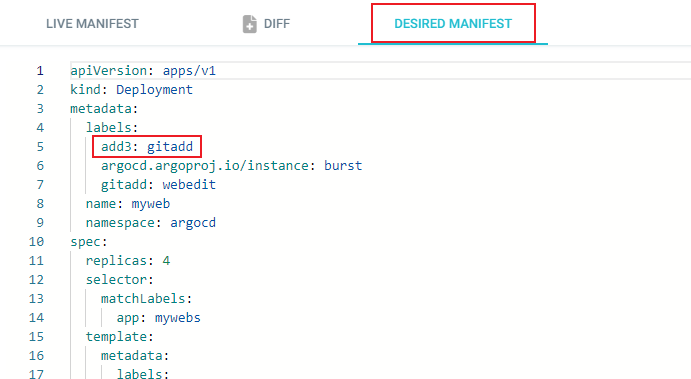
Task: Click the template: line
Action: [119, 336]
